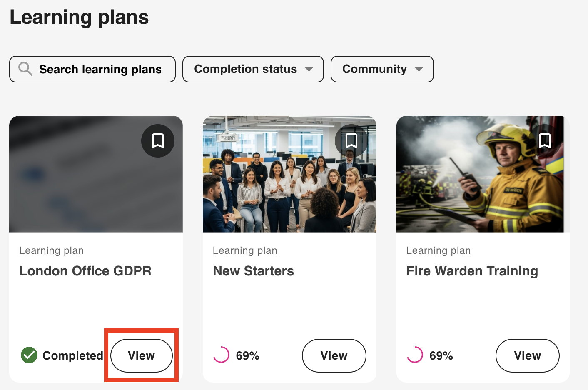Toggle bookmark on Fire Warden Training
The height and width of the screenshot is (390, 588).
click(x=545, y=141)
